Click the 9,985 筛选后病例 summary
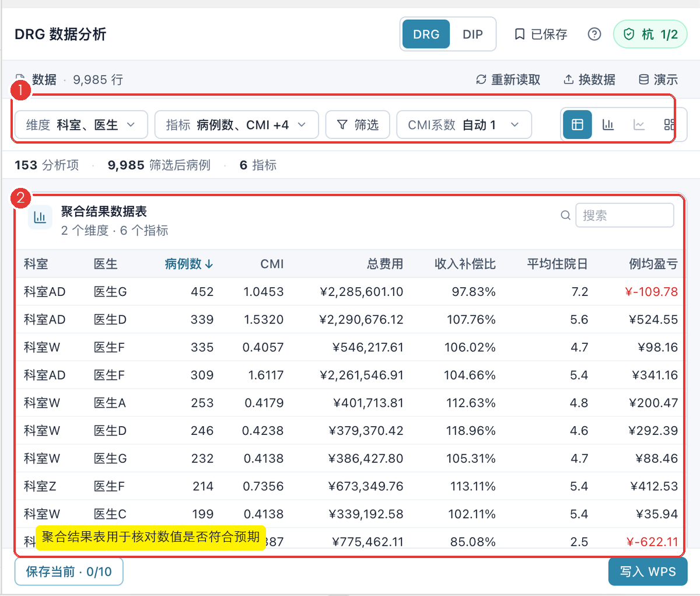Image resolution: width=700 pixels, height=596 pixels. point(159,165)
